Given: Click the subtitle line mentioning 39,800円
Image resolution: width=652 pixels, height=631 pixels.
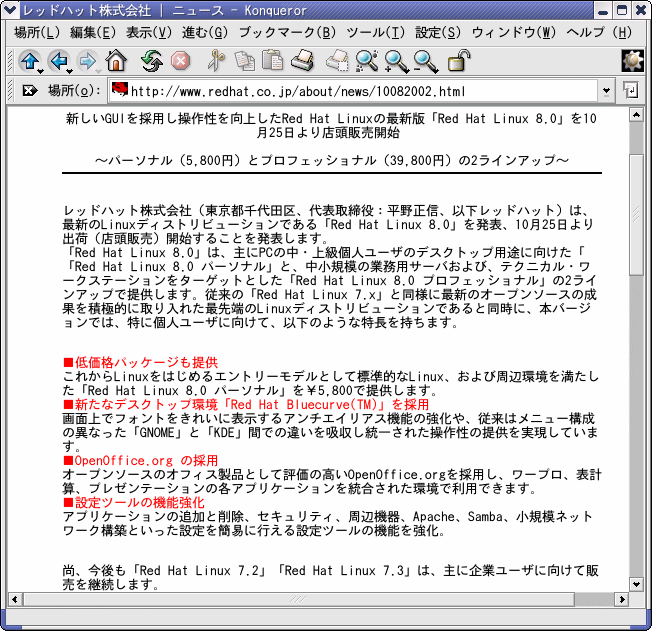Looking at the screenshot, I should point(332,160).
